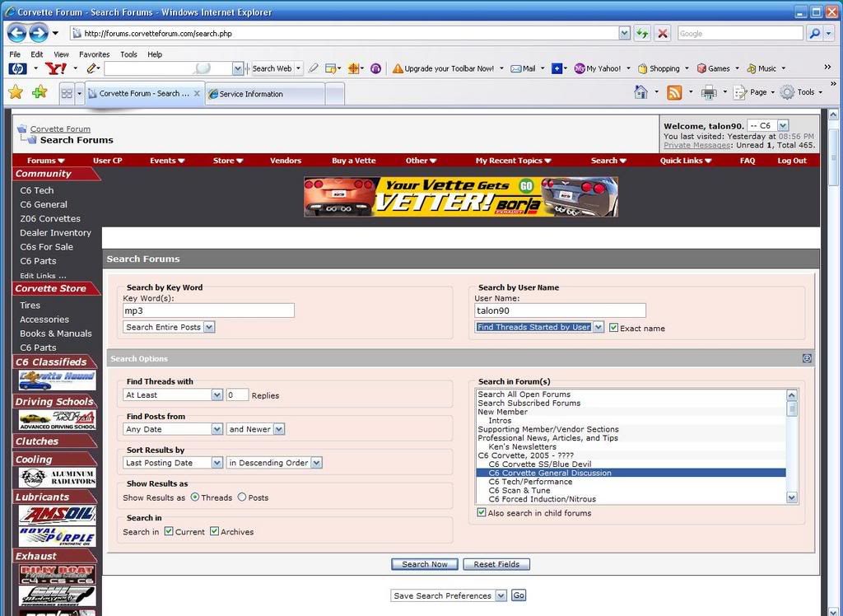Screen dimensions: 843x616
Task: Click the browser Back arrow button
Action: click(x=16, y=34)
